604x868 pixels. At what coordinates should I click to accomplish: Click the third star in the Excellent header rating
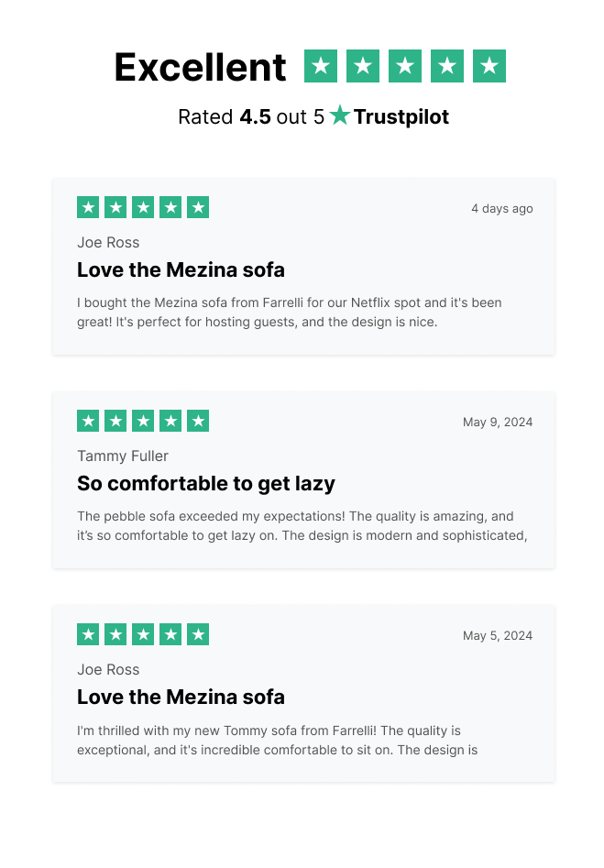point(405,66)
